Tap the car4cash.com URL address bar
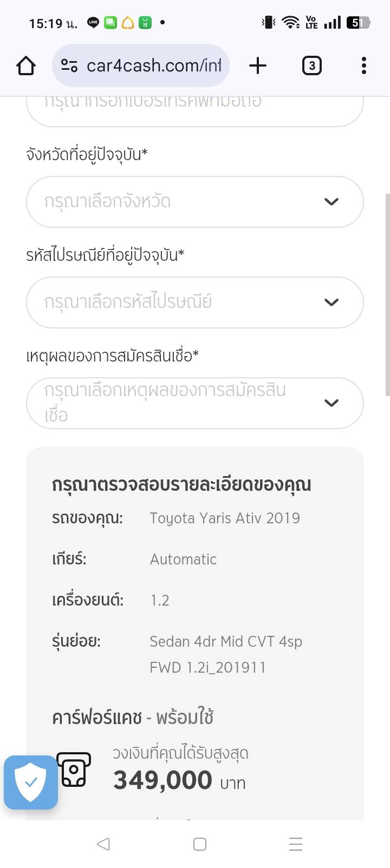 pos(154,66)
